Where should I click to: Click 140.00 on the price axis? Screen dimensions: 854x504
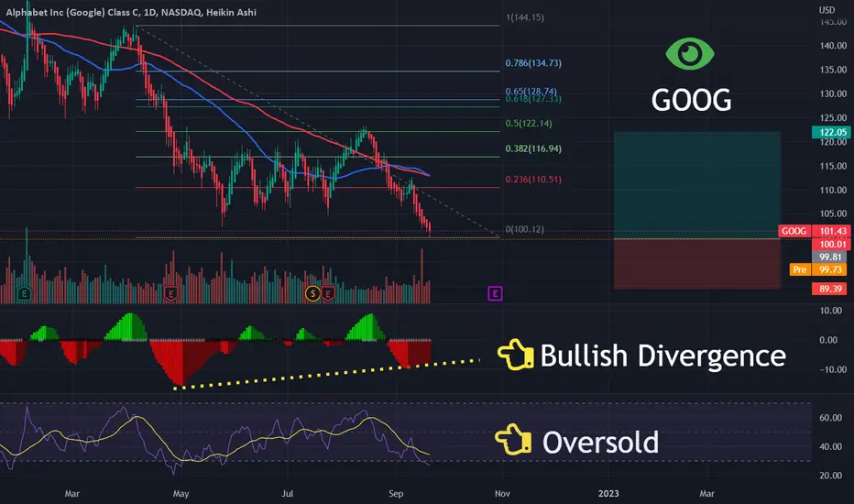[x=833, y=46]
